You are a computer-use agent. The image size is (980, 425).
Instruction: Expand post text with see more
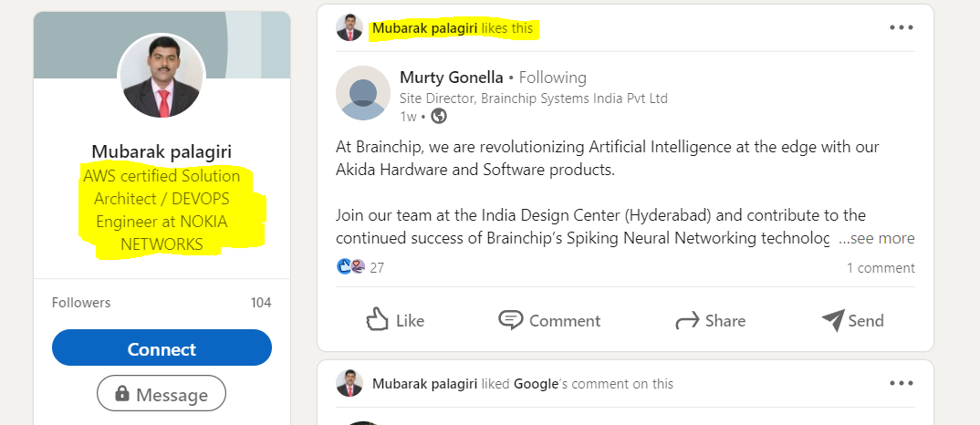pyautogui.click(x=877, y=238)
